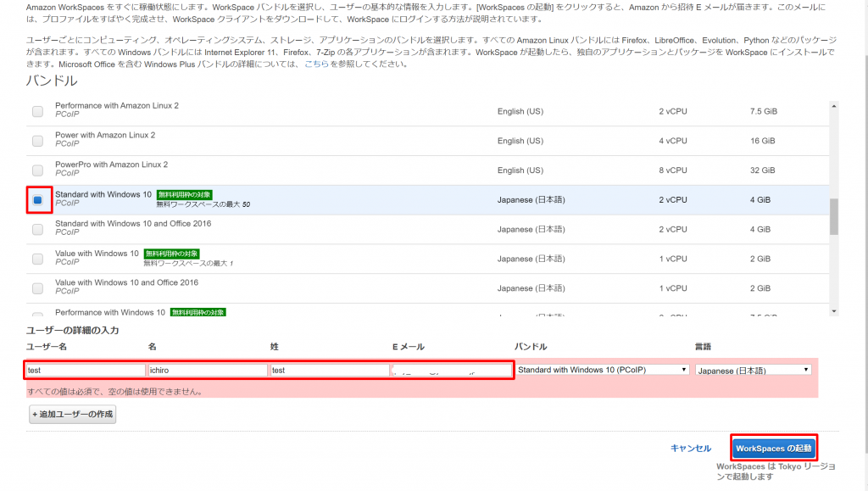Click the bundle list scrollbar thumb
The width and height of the screenshot is (868, 491).
click(x=834, y=216)
